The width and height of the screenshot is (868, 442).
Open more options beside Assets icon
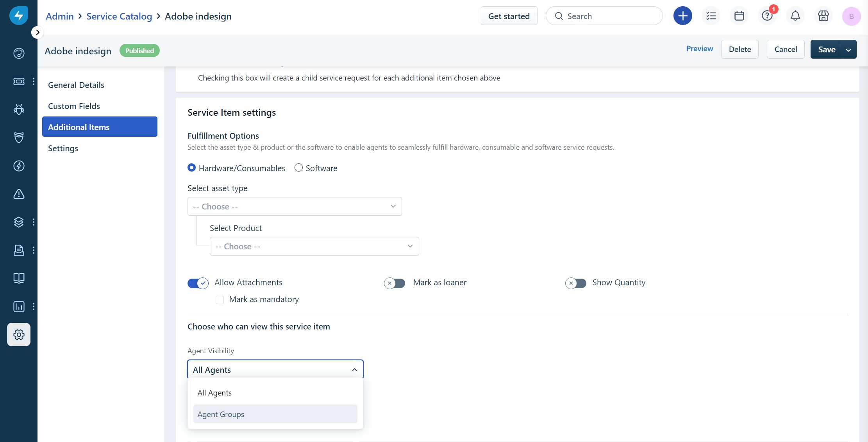click(x=34, y=222)
